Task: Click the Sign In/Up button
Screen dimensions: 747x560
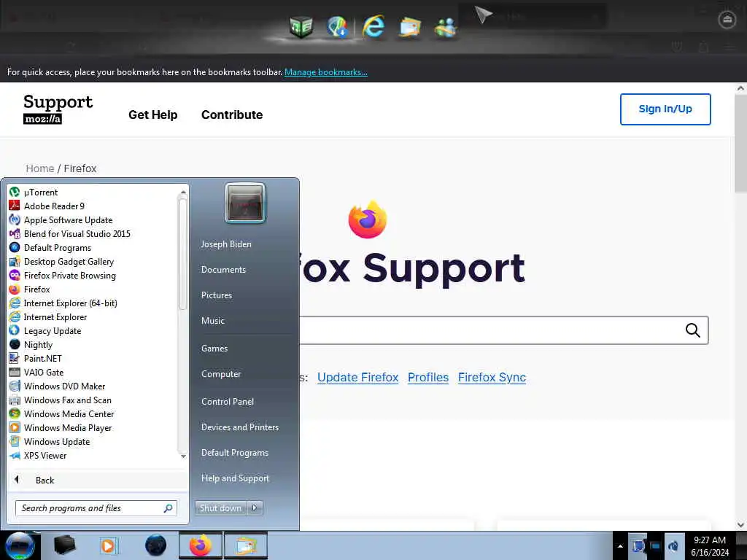Action: click(x=665, y=109)
